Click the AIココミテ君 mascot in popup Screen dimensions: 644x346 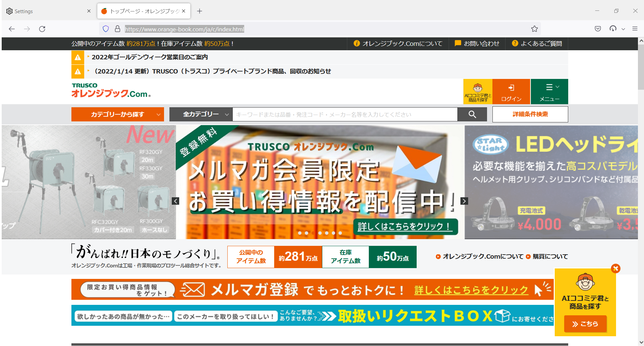point(585,282)
